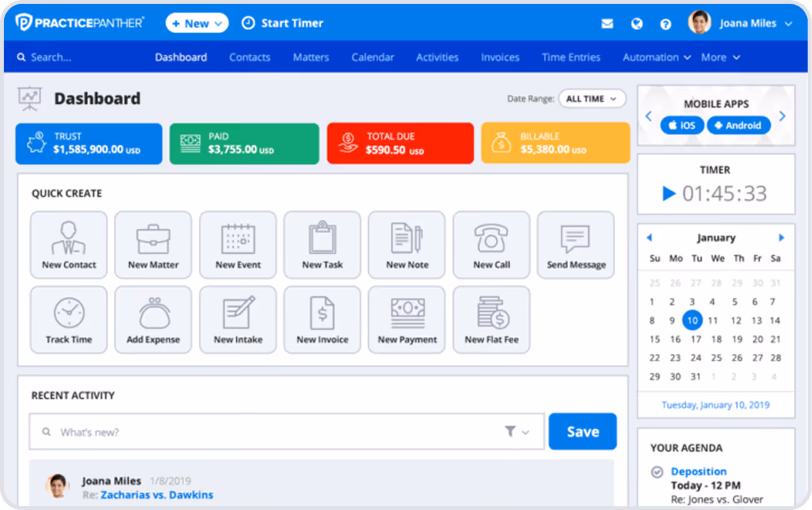Open the New Task clipboard tile
Viewport: 812px width, 510px height.
tap(322, 245)
